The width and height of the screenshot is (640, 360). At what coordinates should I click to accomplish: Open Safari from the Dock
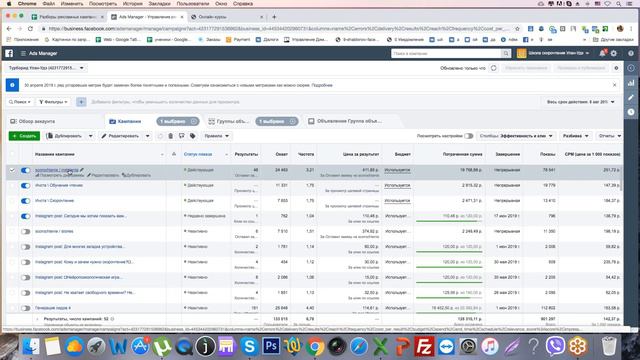(x=359, y=346)
